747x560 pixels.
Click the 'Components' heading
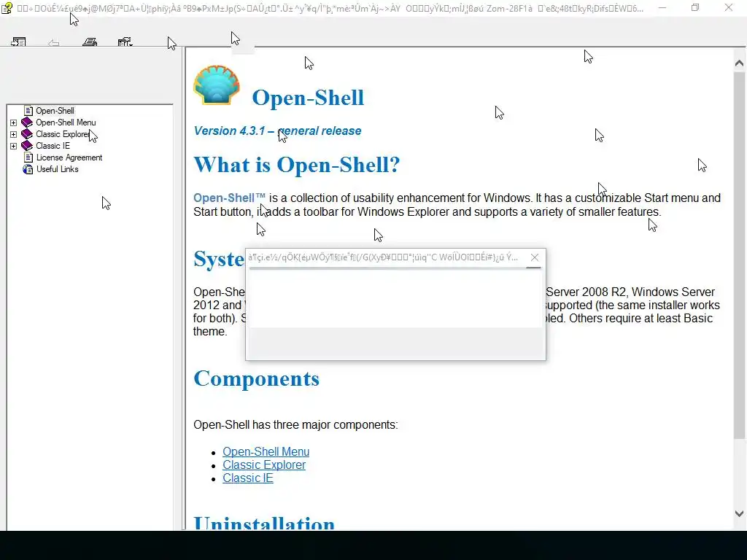pyautogui.click(x=256, y=378)
